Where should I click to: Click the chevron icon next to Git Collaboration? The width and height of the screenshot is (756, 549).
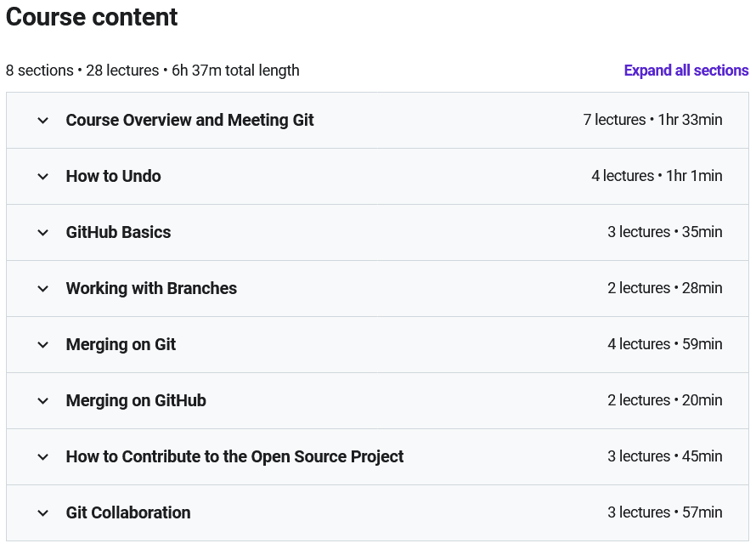(43, 513)
